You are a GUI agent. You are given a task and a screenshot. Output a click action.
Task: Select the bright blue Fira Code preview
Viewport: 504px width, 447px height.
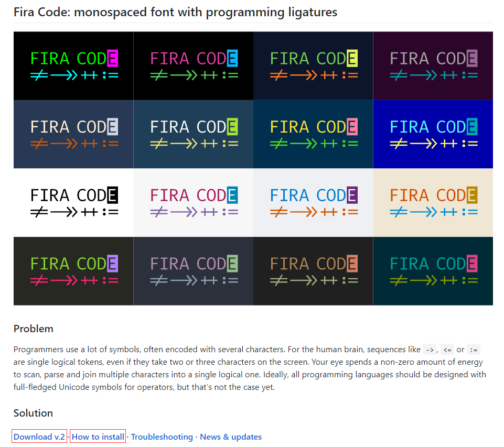click(x=433, y=134)
